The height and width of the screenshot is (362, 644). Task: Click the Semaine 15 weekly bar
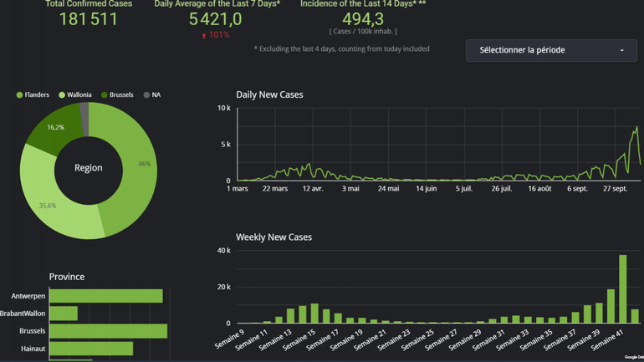314,314
